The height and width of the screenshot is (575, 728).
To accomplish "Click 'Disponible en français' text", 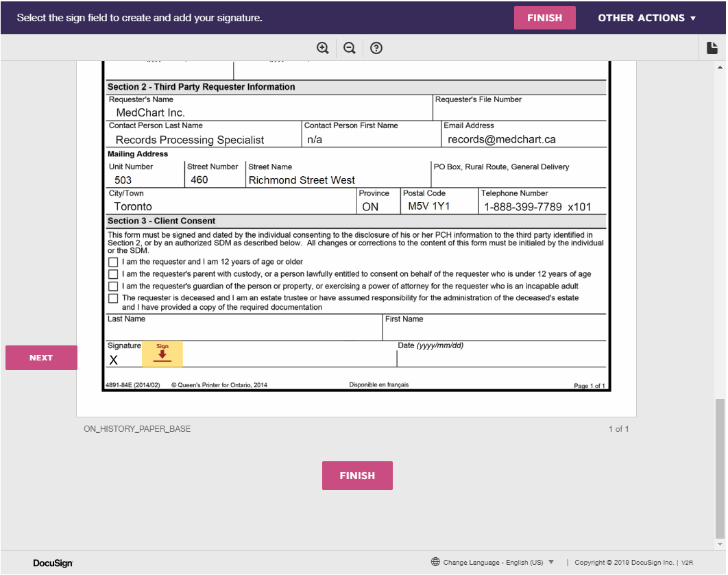I will click(x=379, y=384).
